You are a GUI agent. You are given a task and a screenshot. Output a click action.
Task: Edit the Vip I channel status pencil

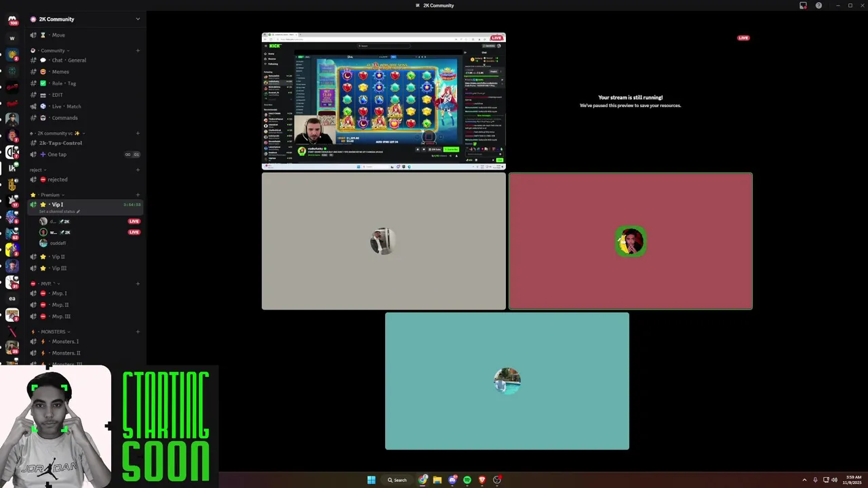pyautogui.click(x=78, y=211)
